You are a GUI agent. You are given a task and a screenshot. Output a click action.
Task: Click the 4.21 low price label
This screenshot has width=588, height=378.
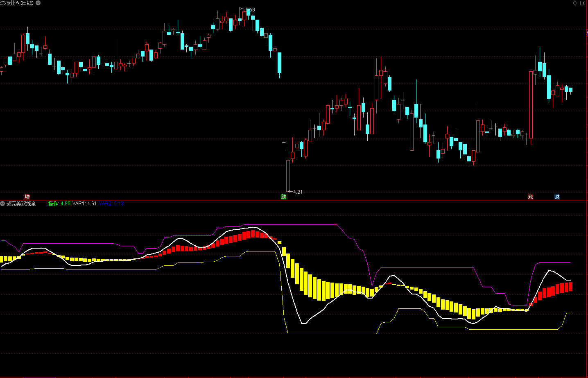(x=298, y=192)
